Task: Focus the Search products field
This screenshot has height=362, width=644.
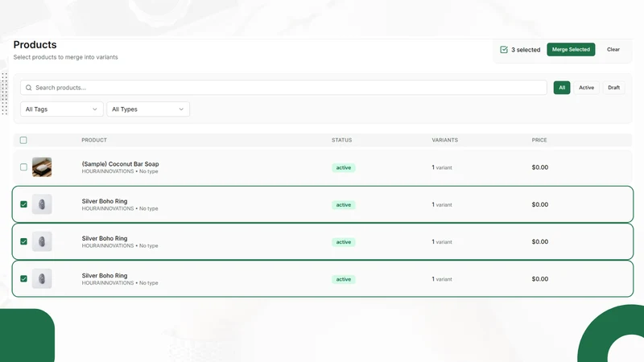Action: point(283,88)
